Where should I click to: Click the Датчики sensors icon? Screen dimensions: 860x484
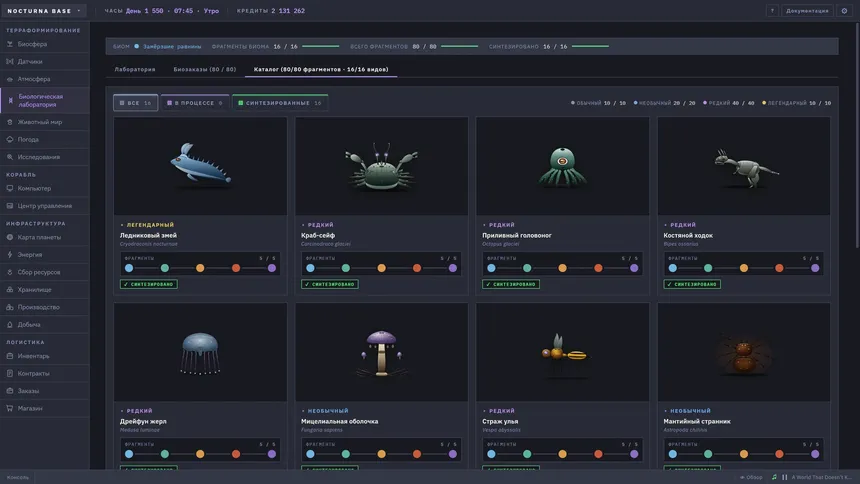coord(10,61)
